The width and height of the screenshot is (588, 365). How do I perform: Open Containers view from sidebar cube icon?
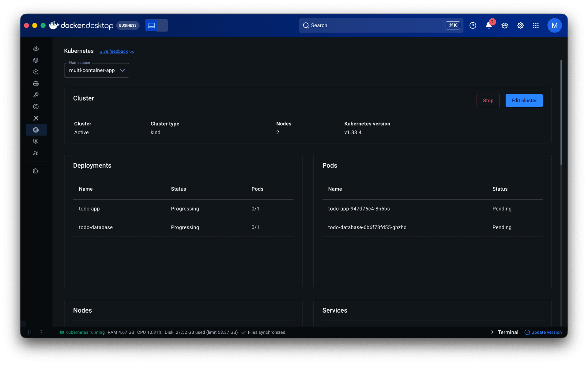[x=36, y=60]
